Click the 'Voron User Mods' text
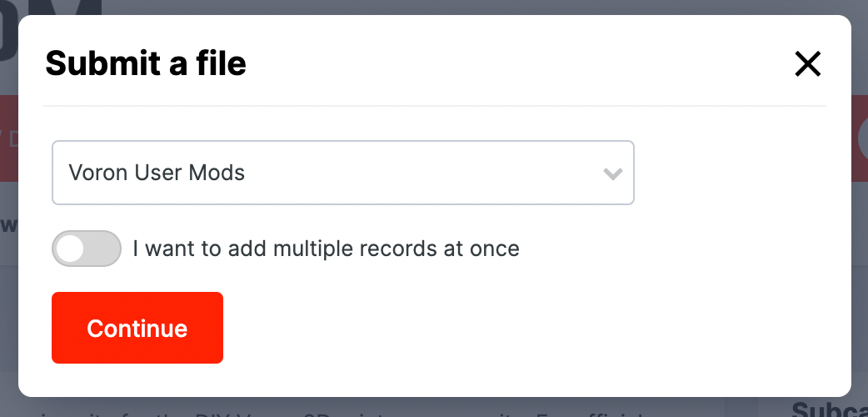 157,173
